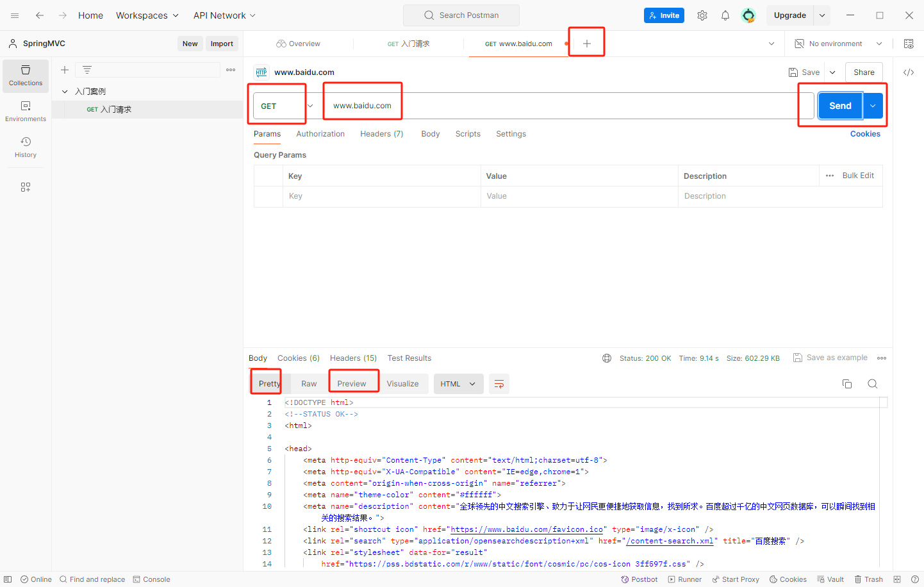924x587 pixels.
Task: Show the Test Results tab
Action: point(409,358)
